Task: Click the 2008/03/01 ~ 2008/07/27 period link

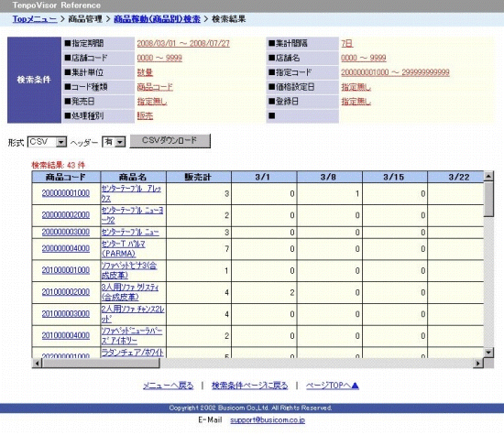Action: pos(183,43)
